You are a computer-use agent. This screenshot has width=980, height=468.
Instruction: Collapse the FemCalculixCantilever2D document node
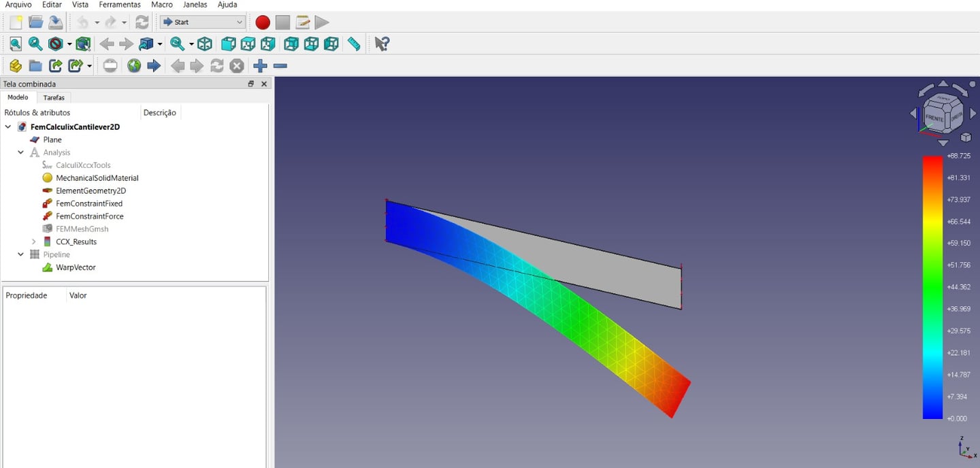pyautogui.click(x=8, y=127)
